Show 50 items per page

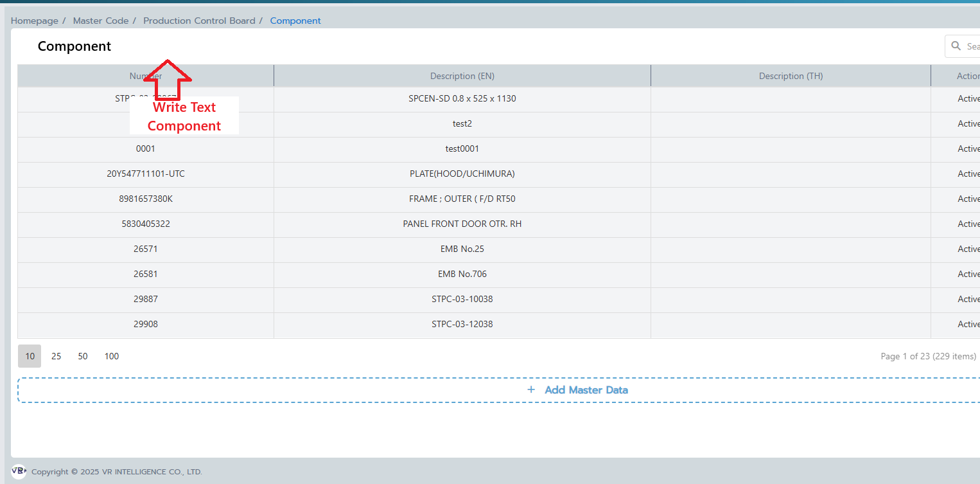[x=83, y=356]
